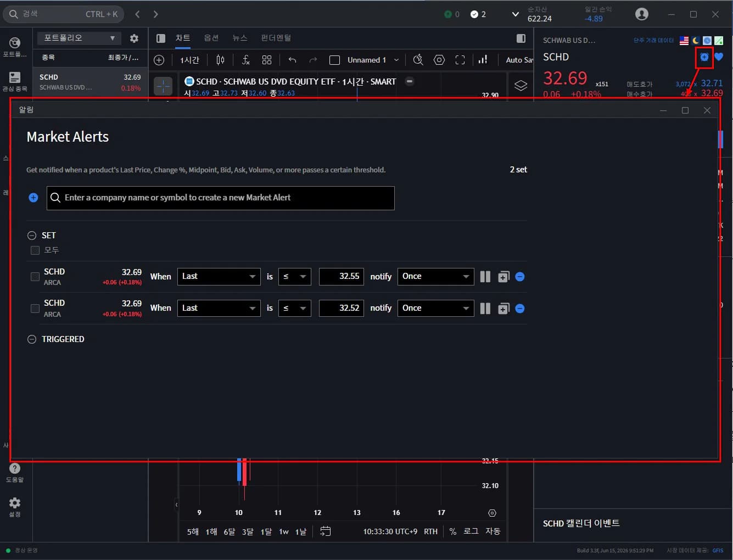Toggle '로그' log scale on chart
Image resolution: width=733 pixels, height=560 pixels.
coord(471,531)
